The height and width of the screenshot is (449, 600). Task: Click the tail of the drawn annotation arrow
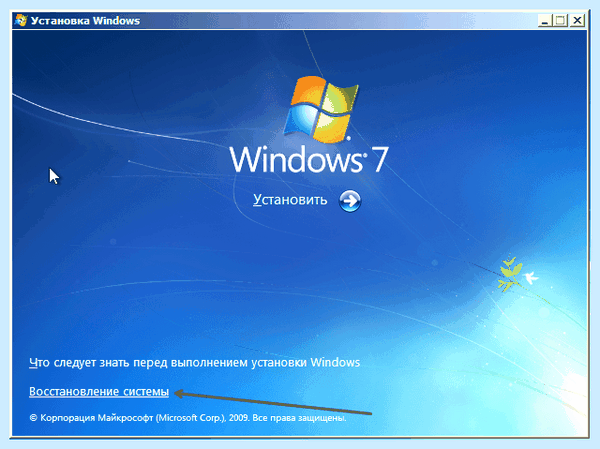point(365,413)
